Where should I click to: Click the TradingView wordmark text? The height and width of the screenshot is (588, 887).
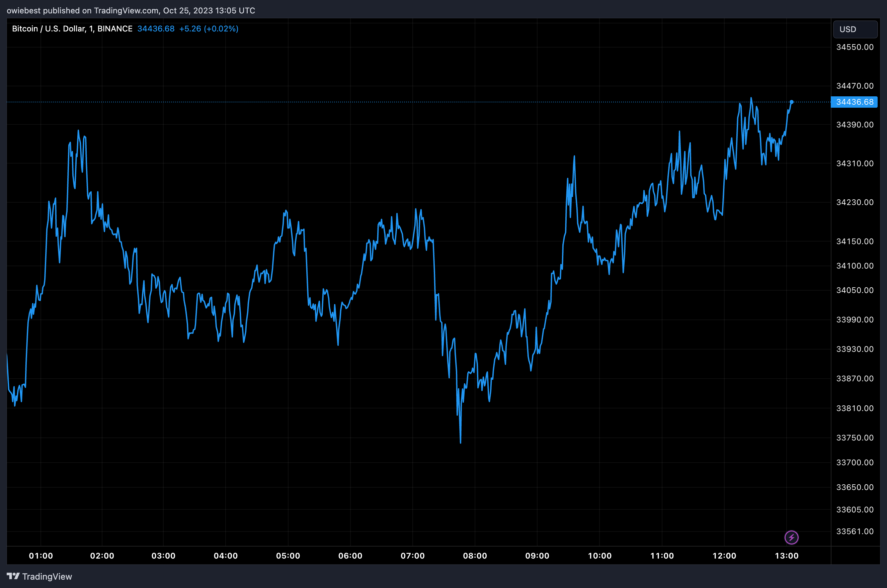47,576
